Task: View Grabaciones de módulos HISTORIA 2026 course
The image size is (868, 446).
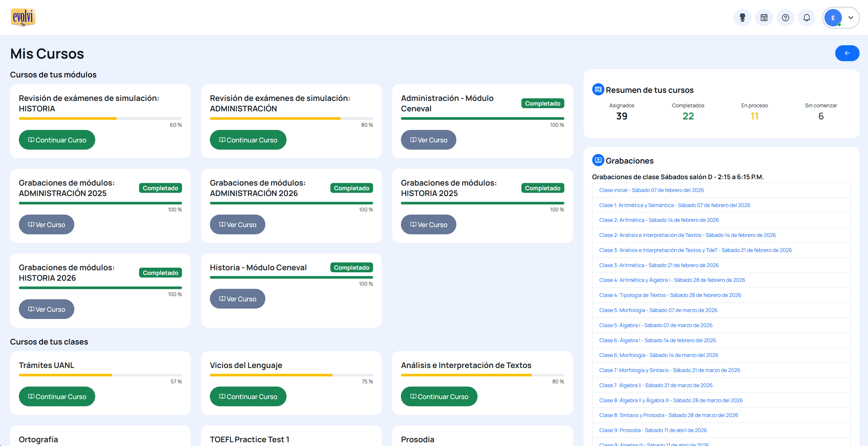Action: coord(46,309)
